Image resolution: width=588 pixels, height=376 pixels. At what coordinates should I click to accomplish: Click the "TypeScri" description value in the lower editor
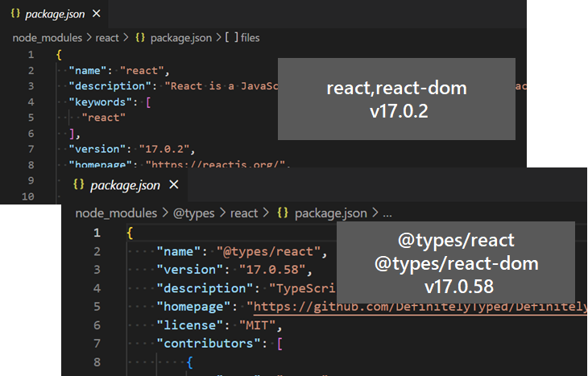(x=303, y=288)
